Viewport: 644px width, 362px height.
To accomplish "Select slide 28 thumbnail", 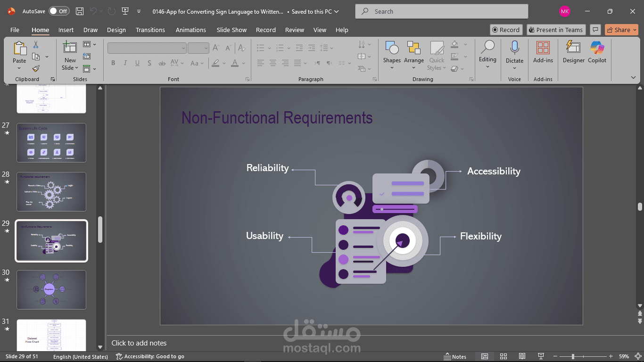I will point(51,192).
